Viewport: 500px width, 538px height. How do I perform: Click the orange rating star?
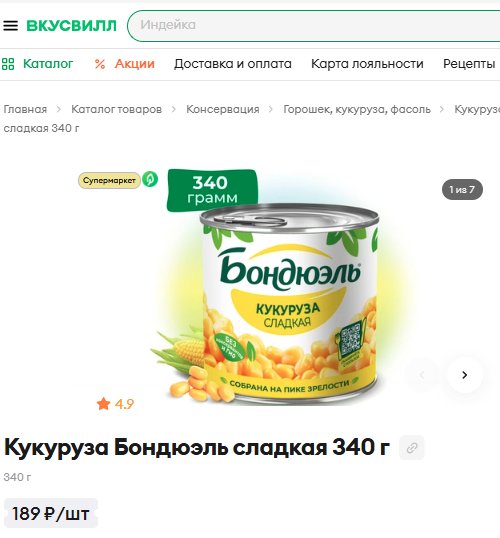coord(103,404)
